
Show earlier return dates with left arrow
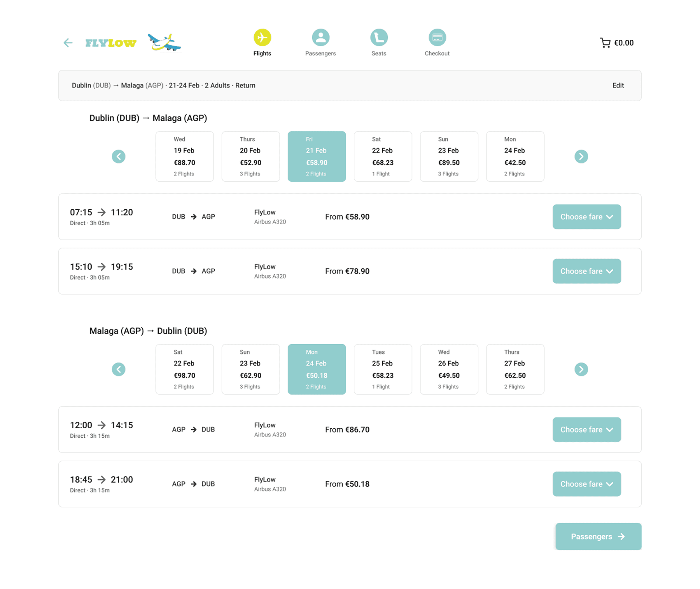118,369
